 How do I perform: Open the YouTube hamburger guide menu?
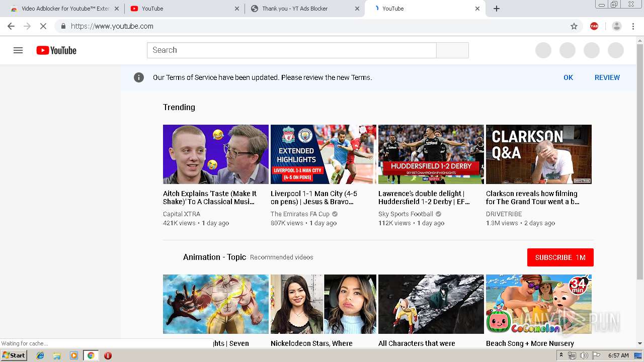pos(18,50)
